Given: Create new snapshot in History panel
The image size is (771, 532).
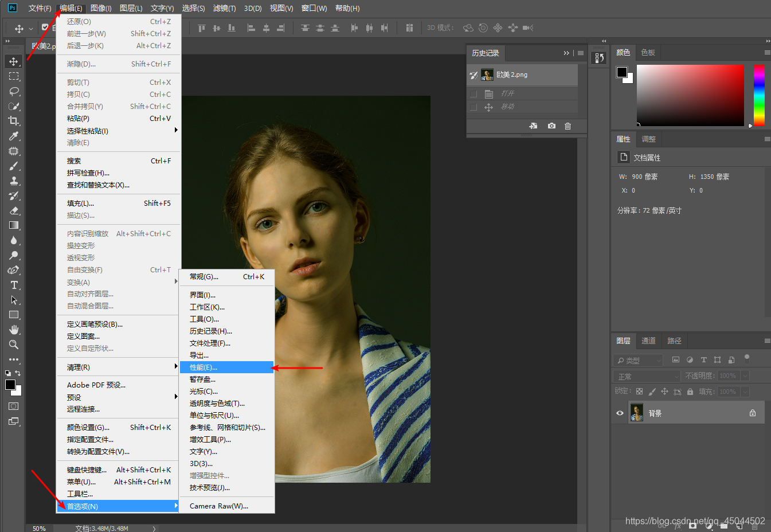Looking at the screenshot, I should [x=551, y=126].
